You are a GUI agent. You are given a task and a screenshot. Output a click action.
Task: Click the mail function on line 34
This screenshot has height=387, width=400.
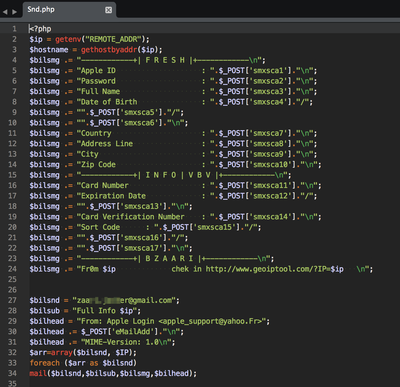pyautogui.click(x=38, y=373)
